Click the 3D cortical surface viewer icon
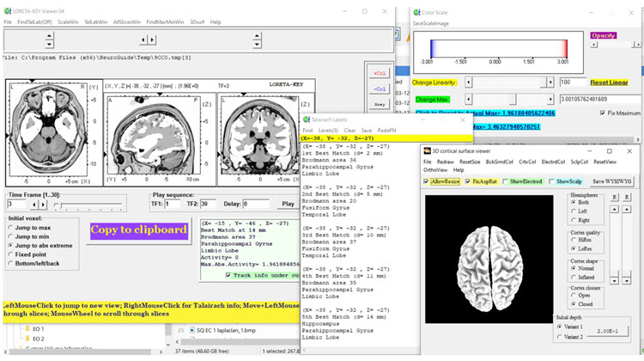The width and height of the screenshot is (644, 361). click(428, 150)
